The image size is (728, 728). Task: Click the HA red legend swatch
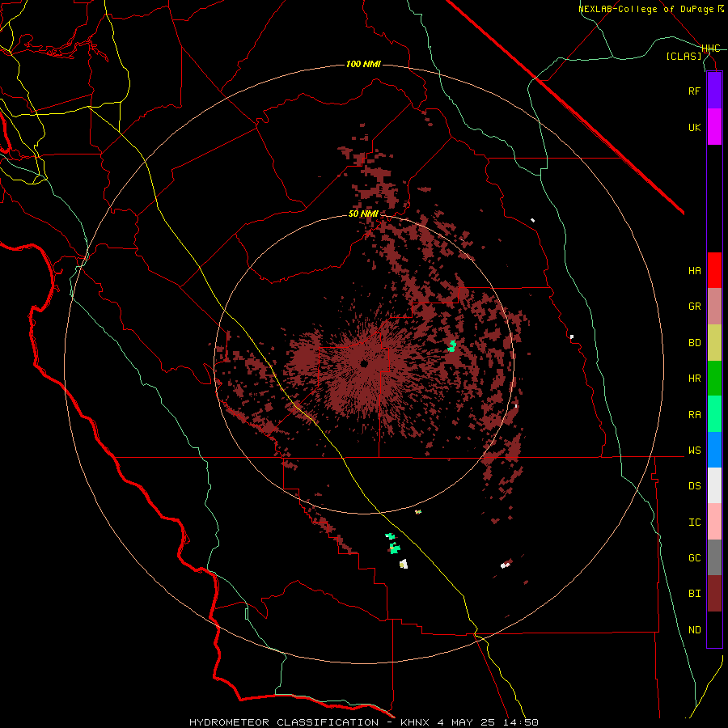(714, 270)
